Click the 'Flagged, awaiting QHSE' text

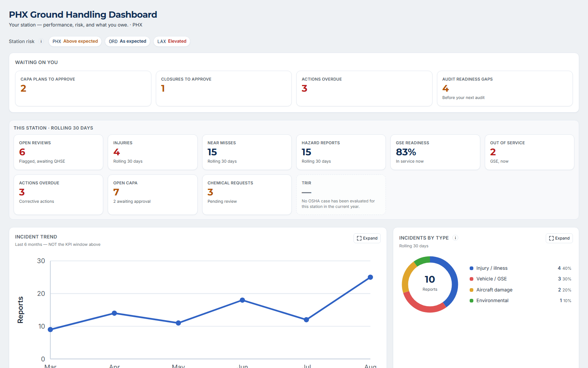tap(42, 161)
